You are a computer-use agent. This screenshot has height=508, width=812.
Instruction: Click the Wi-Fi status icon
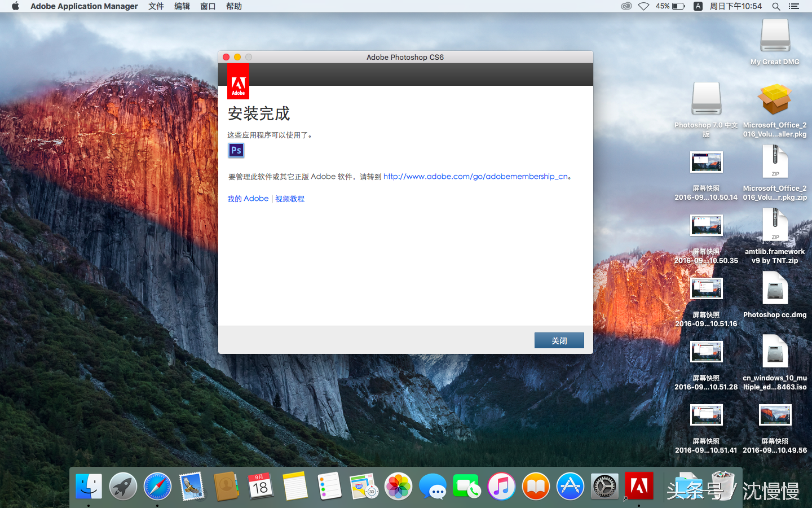tap(643, 6)
